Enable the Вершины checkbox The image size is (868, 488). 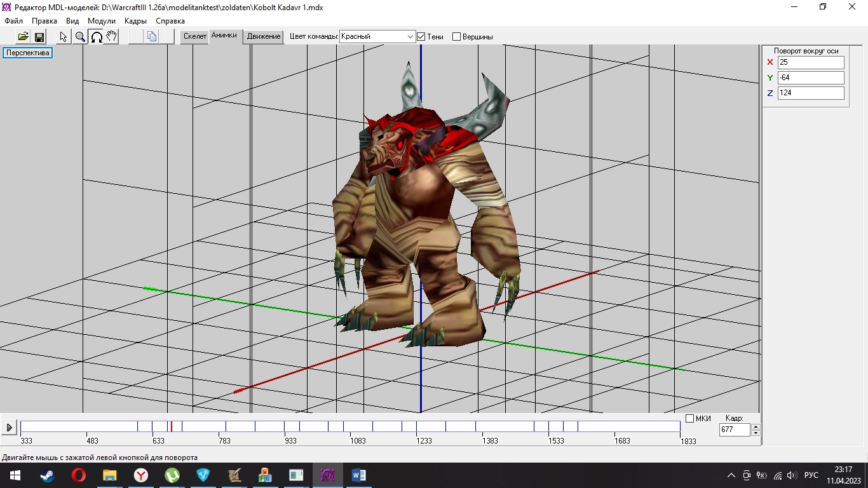[x=456, y=37]
